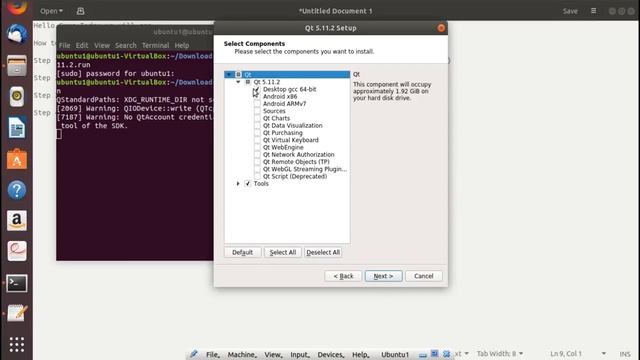Open the Terminal menu in terminal window
The height and width of the screenshot is (360, 640).
tap(156, 45)
